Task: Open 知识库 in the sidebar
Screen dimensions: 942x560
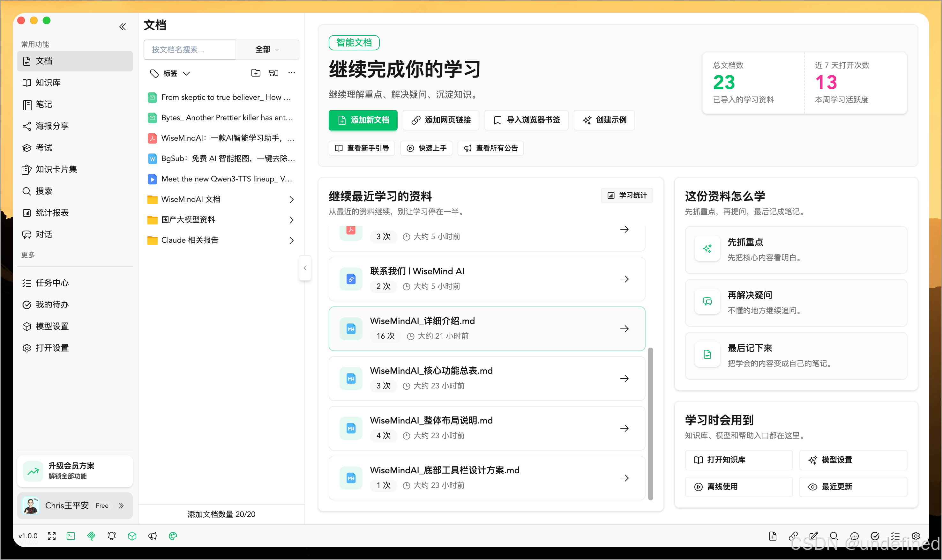Action: (48, 83)
